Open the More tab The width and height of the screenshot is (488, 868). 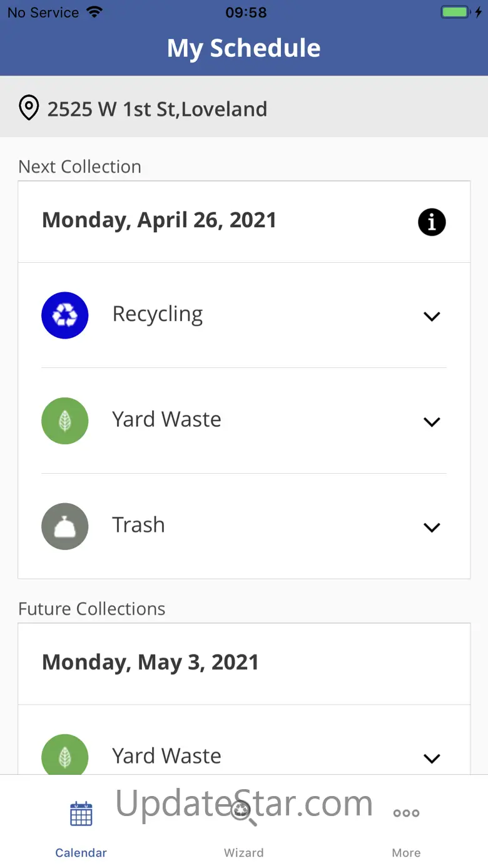[406, 852]
